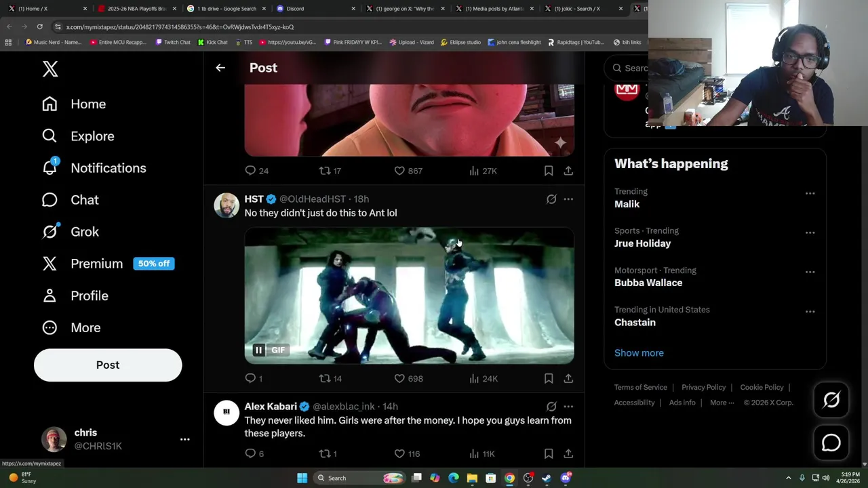Screen dimensions: 868x488
Task: Open options dots for Bubba Wallace trend
Action: pyautogui.click(x=810, y=272)
